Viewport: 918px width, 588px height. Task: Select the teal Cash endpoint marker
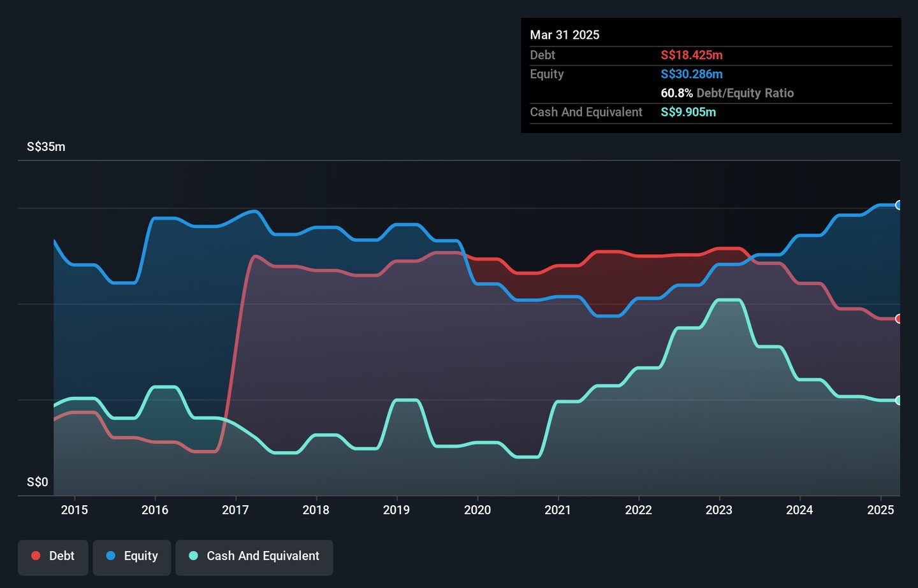click(x=898, y=400)
